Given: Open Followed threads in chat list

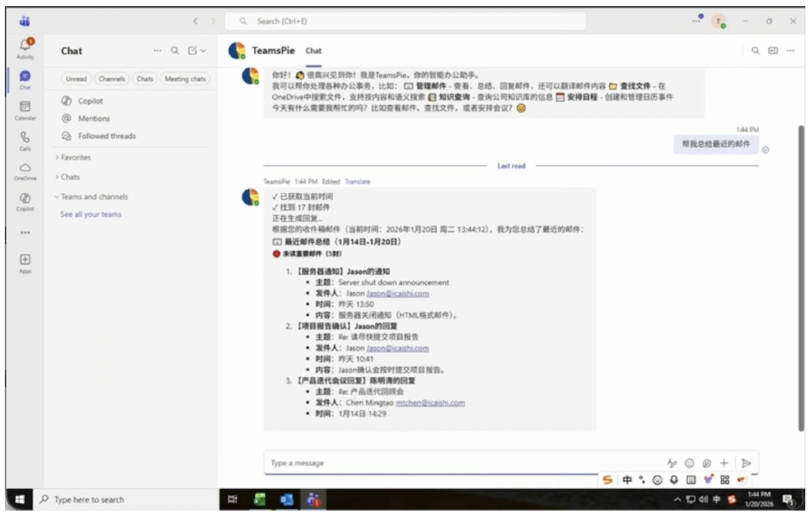Looking at the screenshot, I should click(x=106, y=136).
